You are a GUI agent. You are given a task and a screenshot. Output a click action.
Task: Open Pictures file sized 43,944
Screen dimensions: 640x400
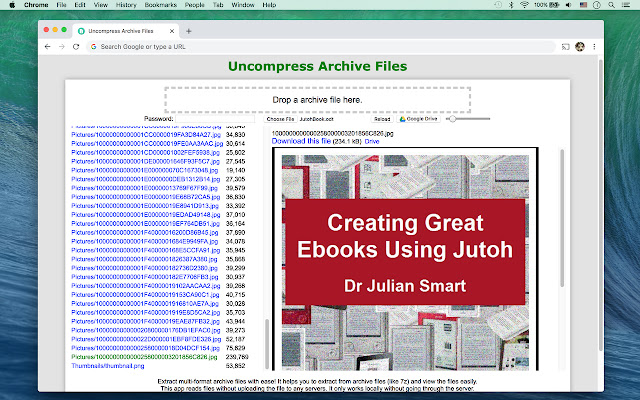click(146, 322)
